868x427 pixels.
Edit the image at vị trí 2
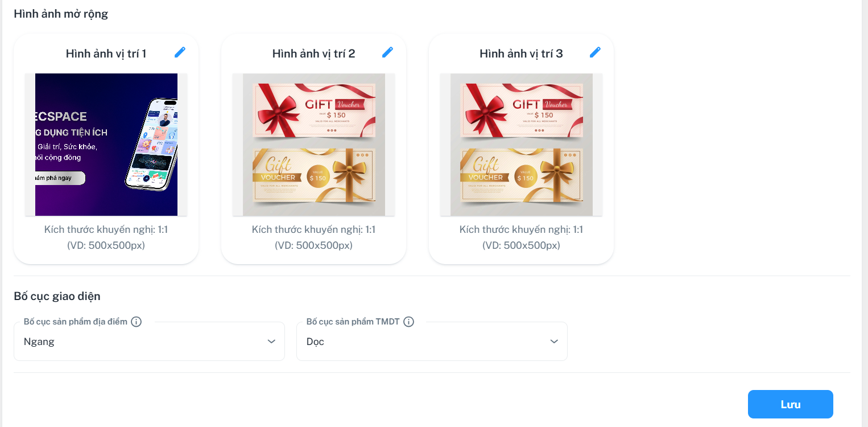tap(387, 52)
